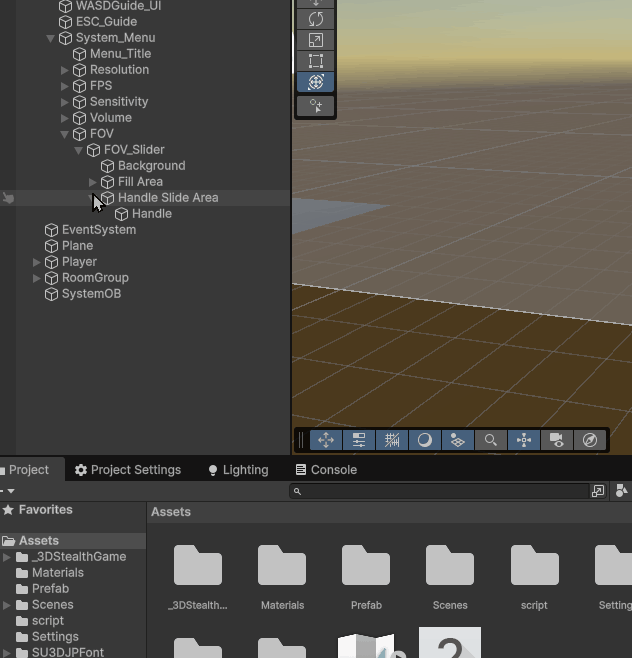632x658 pixels.
Task: Click the compass orientation icon in bottom overlay bar
Action: pyautogui.click(x=590, y=440)
